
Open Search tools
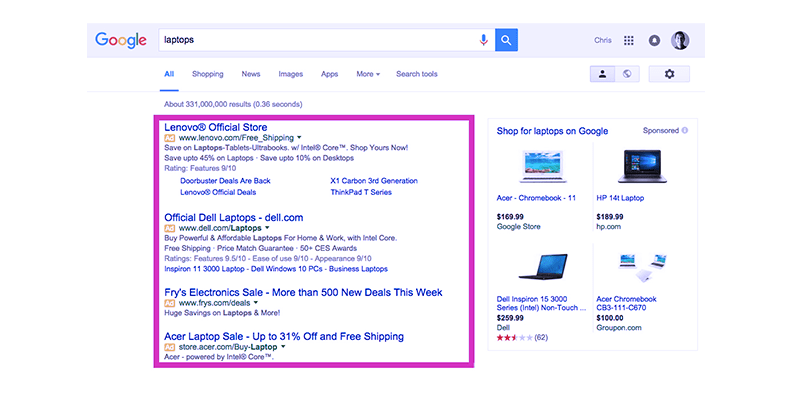pyautogui.click(x=417, y=74)
